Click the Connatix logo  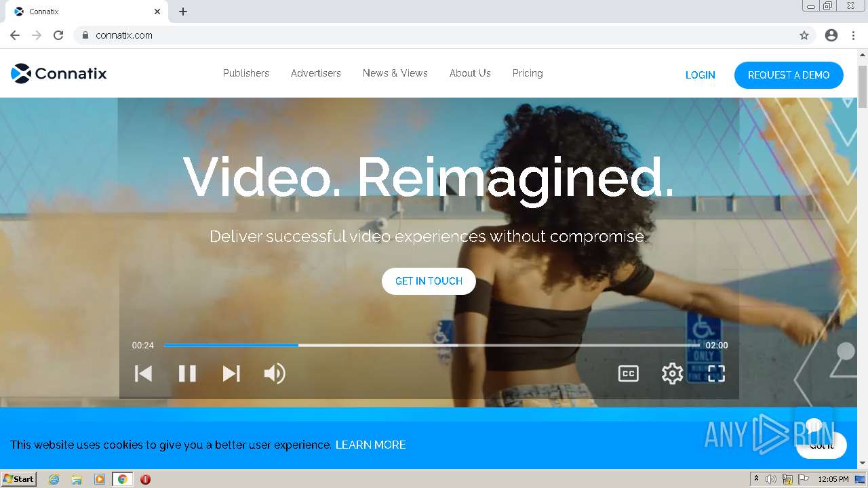[59, 73]
